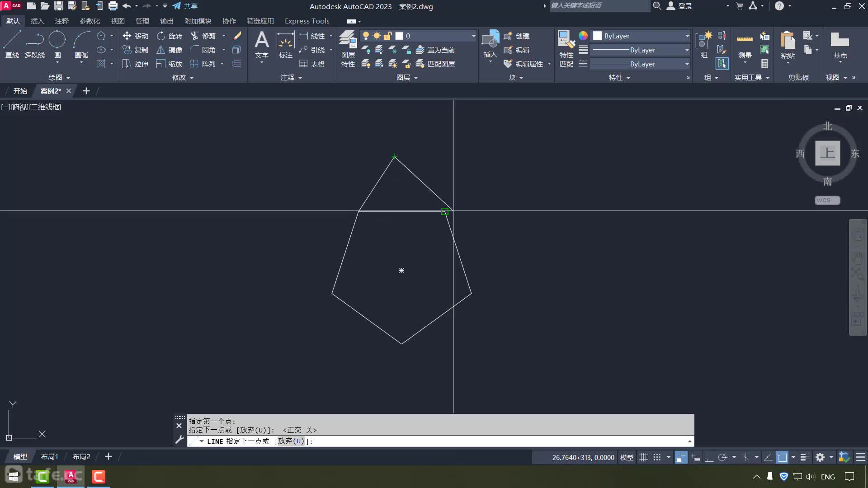Toggle snap mode in status bar
Screen dimensions: 868x488
pyautogui.click(x=657, y=457)
